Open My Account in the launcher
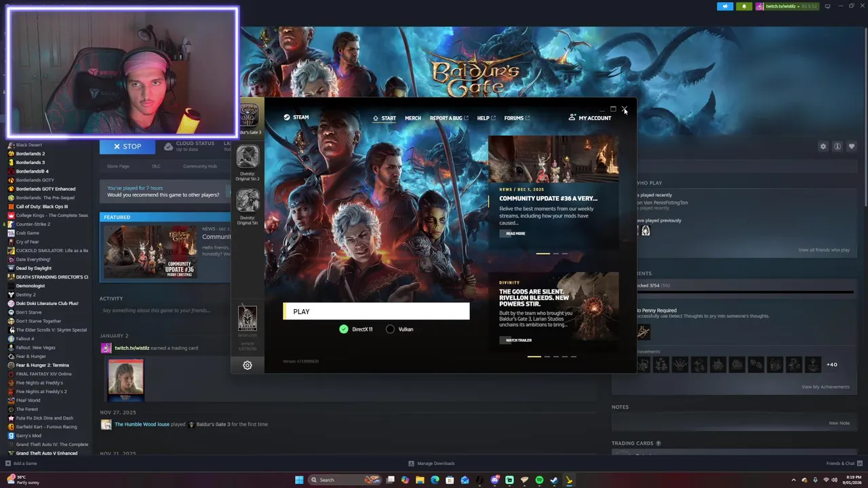 pos(590,118)
